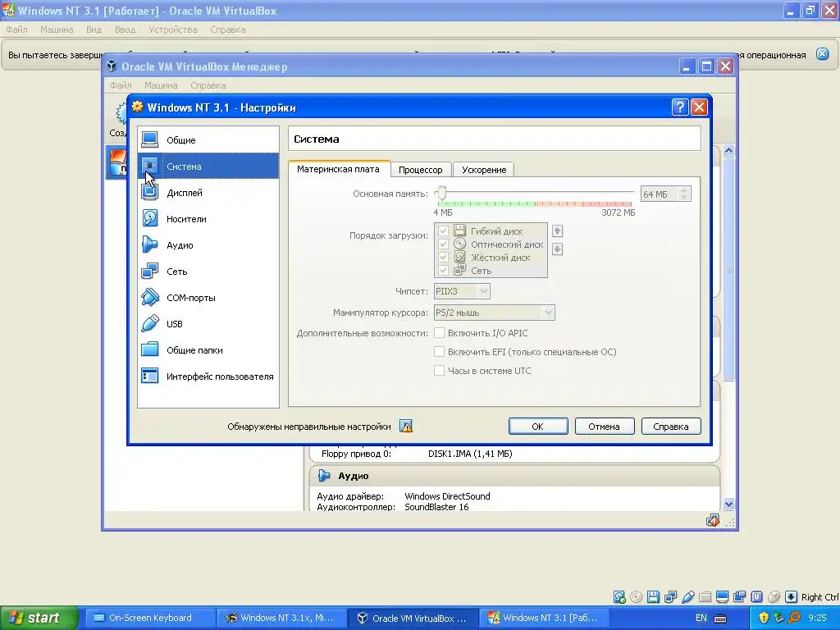Dismiss the notification bar close icon
840x630 pixels.
(x=822, y=53)
